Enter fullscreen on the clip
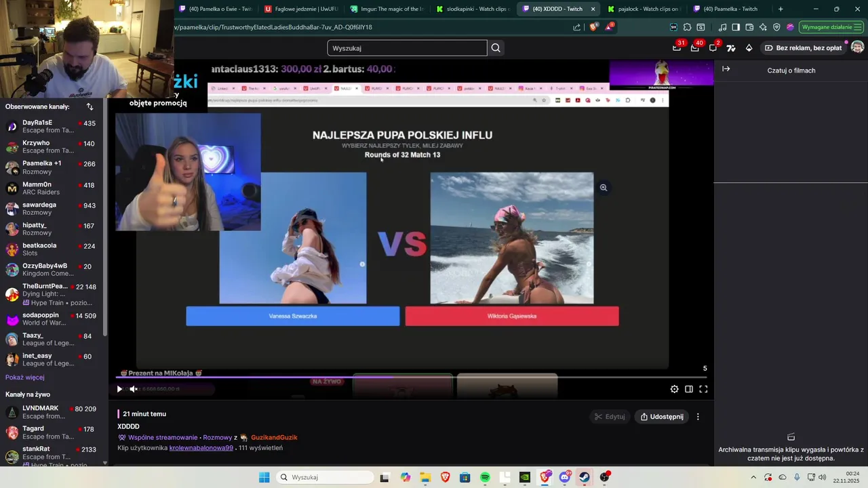The height and width of the screenshot is (488, 868). [x=703, y=389]
